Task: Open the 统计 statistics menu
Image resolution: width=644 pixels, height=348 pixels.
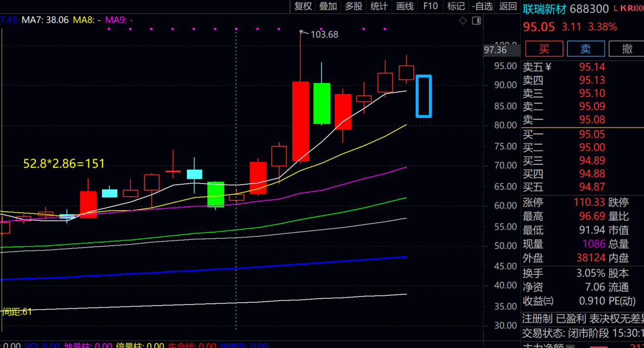Action: pyautogui.click(x=379, y=6)
